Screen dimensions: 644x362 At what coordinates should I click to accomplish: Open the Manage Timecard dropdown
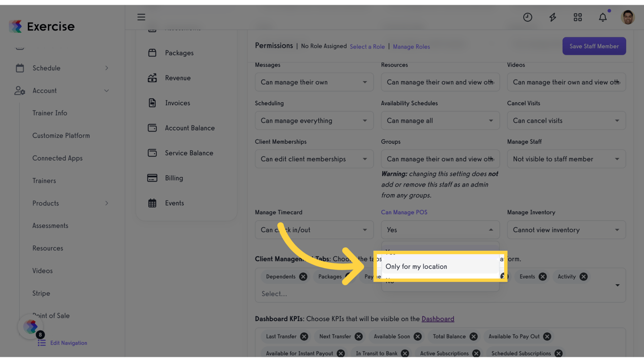point(314,230)
